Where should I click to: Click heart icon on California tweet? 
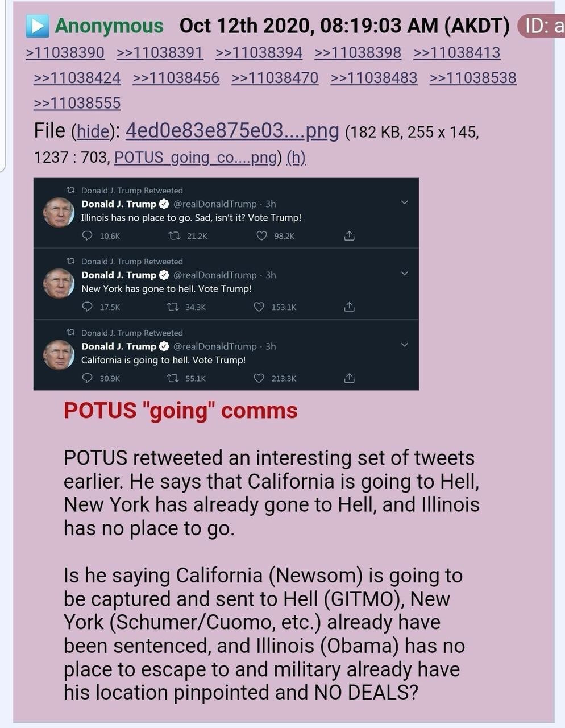pyautogui.click(x=259, y=378)
